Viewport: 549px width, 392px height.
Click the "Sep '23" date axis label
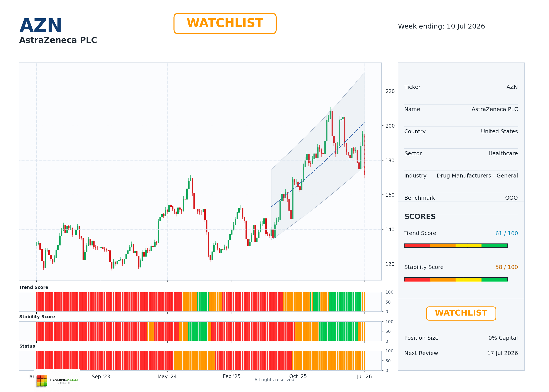point(101,377)
